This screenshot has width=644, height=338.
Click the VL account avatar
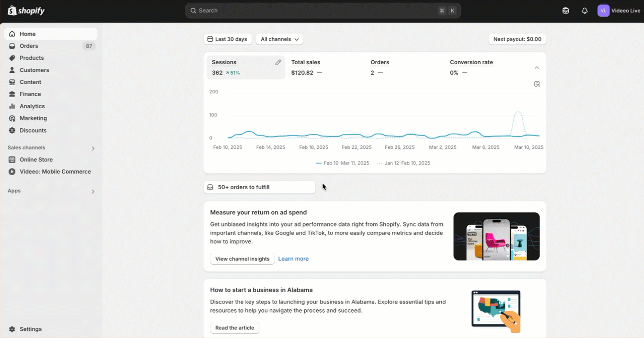tap(603, 11)
